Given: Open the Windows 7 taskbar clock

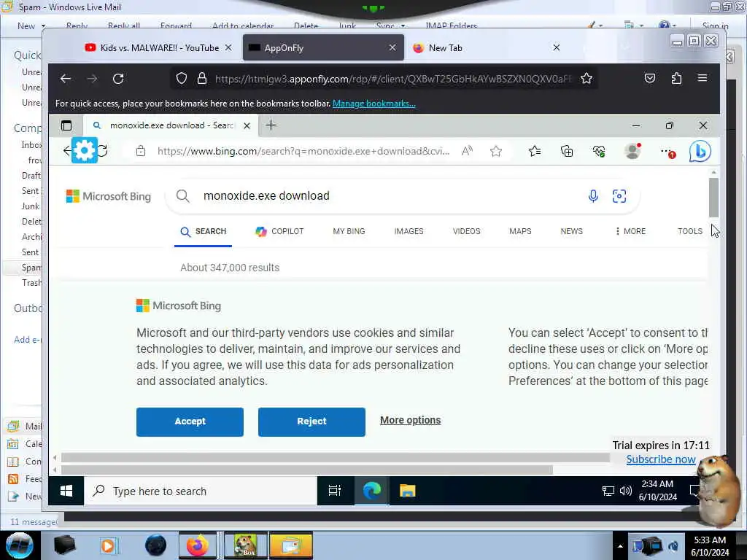Looking at the screenshot, I should [x=710, y=545].
